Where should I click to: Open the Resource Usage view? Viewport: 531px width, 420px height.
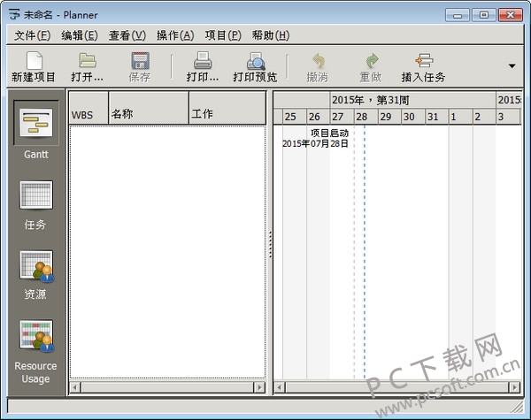[36, 352]
